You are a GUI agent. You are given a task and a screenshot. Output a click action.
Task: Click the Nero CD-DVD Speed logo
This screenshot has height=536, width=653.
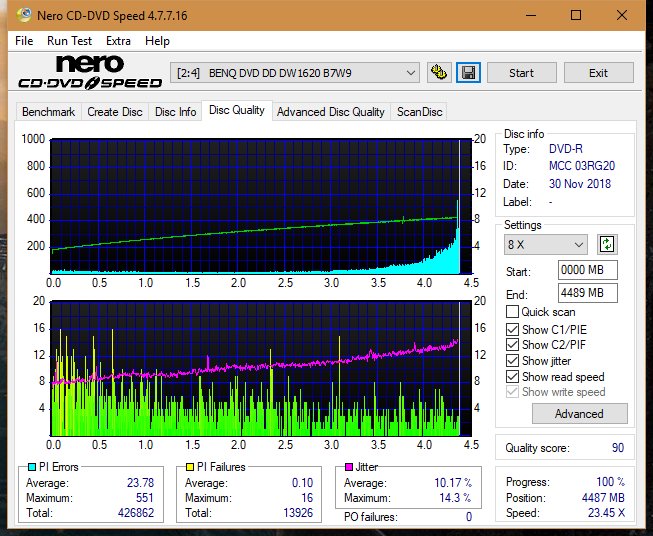click(x=90, y=72)
